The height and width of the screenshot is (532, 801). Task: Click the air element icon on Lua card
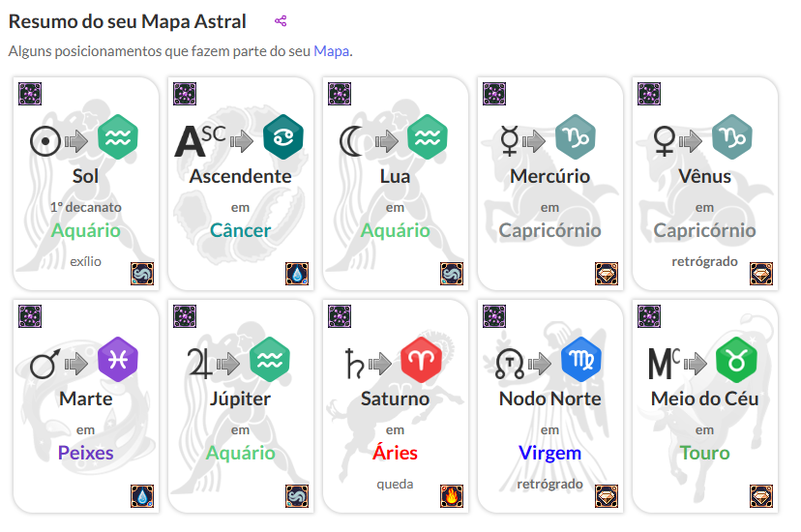[x=452, y=274]
